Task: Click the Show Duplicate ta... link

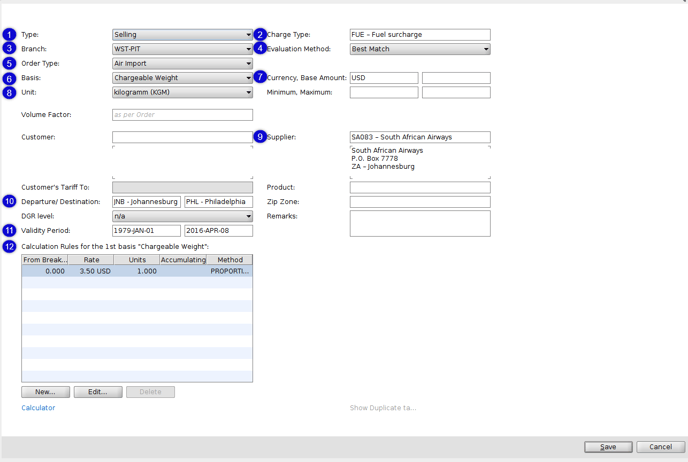Action: (383, 408)
